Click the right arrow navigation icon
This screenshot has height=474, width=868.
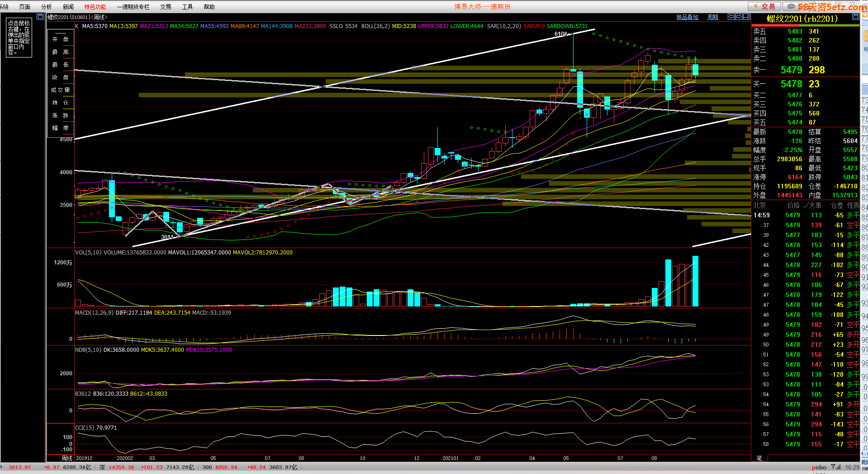739,17
